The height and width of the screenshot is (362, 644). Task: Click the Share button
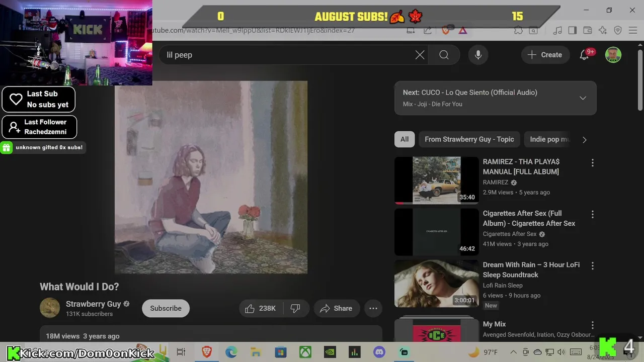(x=336, y=308)
